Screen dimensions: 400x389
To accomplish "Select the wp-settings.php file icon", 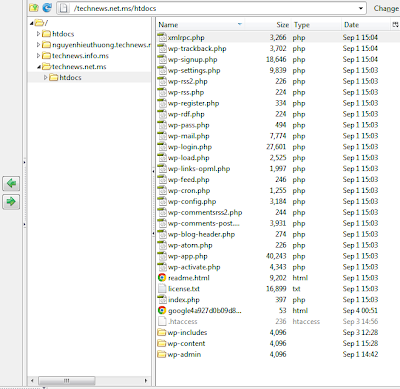I will point(162,70).
